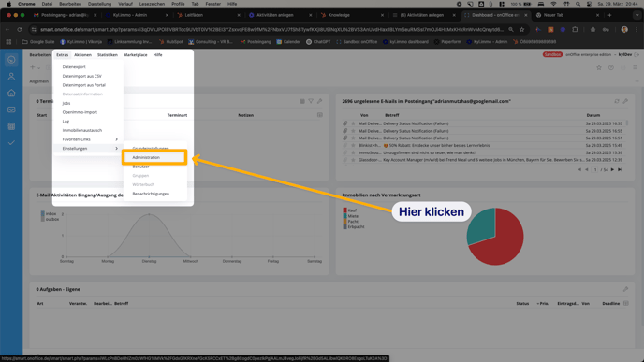Toggle the outbox series legend in the e-mail chart
Image resolution: width=644 pixels, height=362 pixels.
[50, 219]
